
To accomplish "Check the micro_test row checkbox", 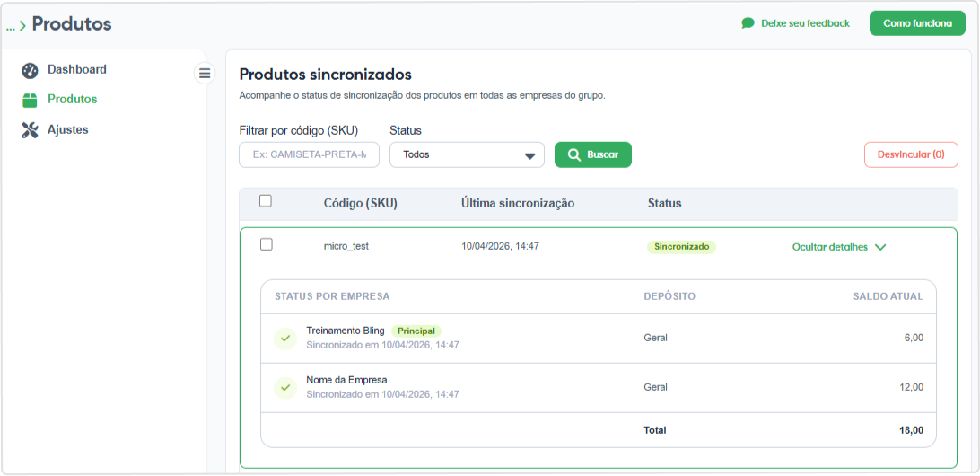I will pyautogui.click(x=267, y=244).
